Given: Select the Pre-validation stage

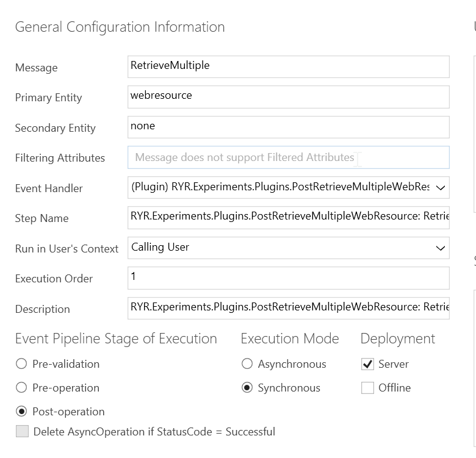Looking at the screenshot, I should 22,364.
